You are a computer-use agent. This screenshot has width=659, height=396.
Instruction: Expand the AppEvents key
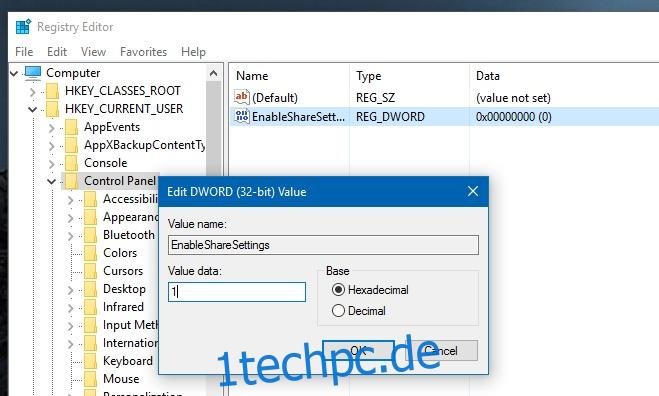pos(52,128)
